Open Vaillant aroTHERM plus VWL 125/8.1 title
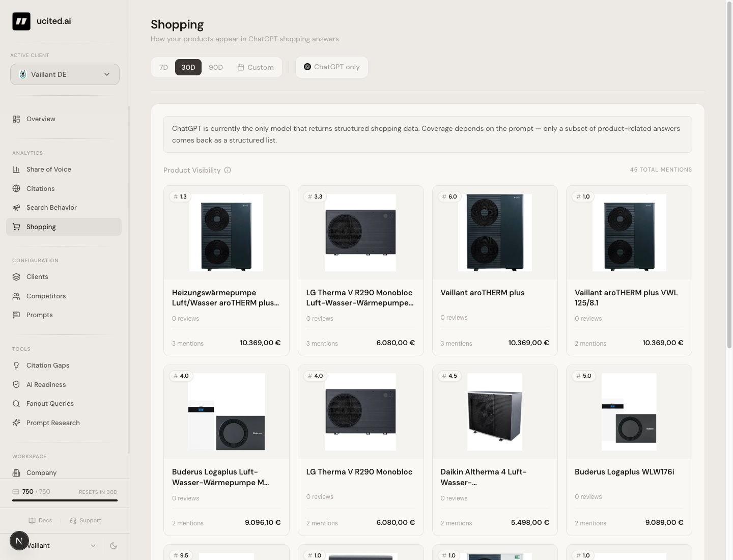Image resolution: width=733 pixels, height=560 pixels. (x=626, y=298)
